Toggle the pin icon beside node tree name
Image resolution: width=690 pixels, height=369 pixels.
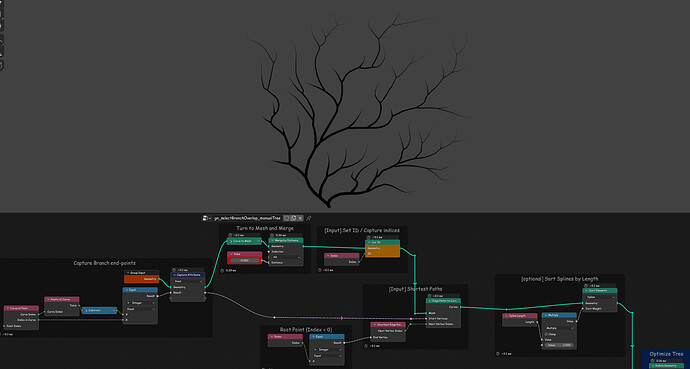click(x=309, y=218)
